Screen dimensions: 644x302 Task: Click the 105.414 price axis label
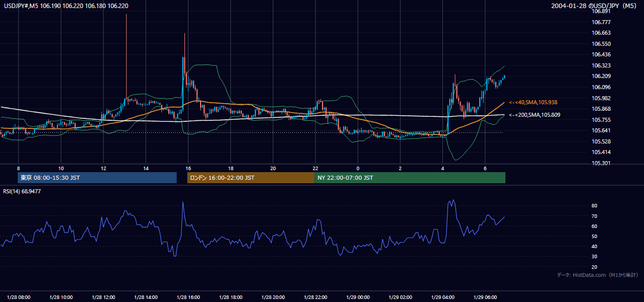pos(601,152)
